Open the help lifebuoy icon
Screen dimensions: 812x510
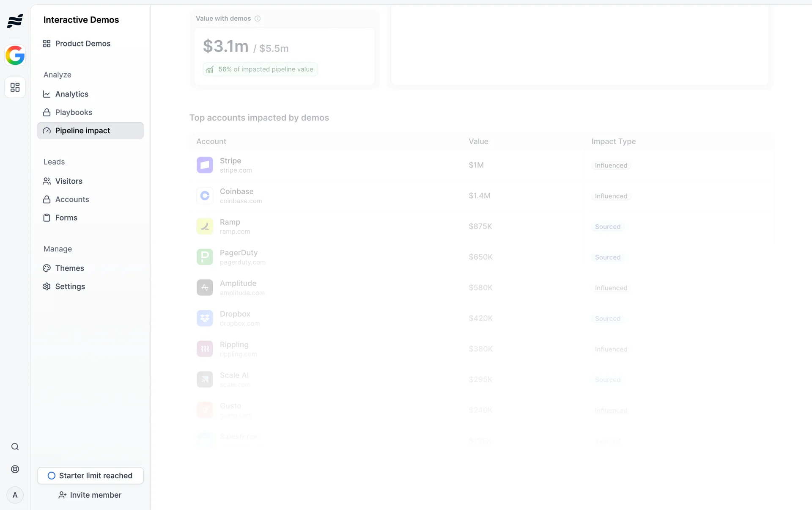[15, 469]
